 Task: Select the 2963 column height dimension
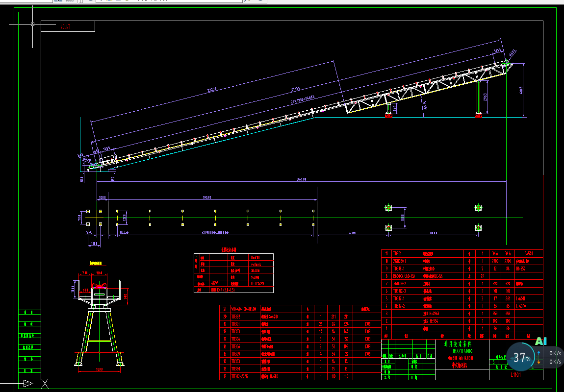click(x=485, y=98)
